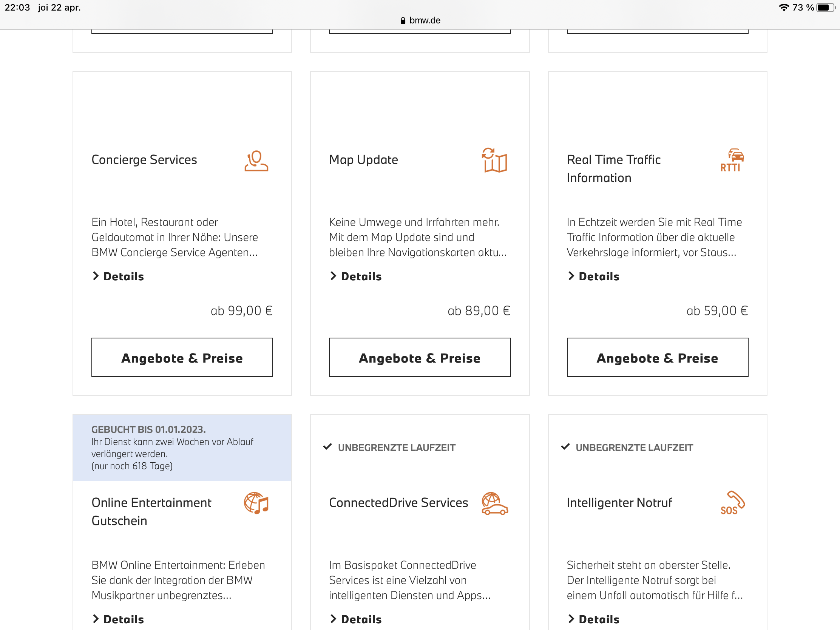Click the ConnectedDrive Services globe car icon

494,503
